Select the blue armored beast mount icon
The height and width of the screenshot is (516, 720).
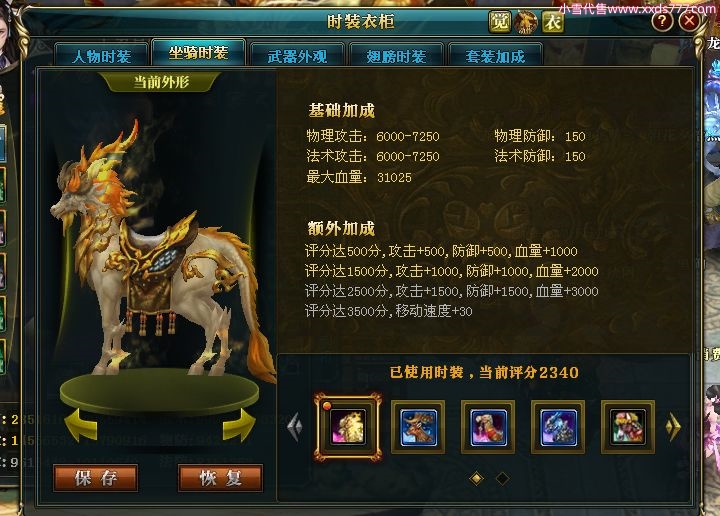point(558,427)
